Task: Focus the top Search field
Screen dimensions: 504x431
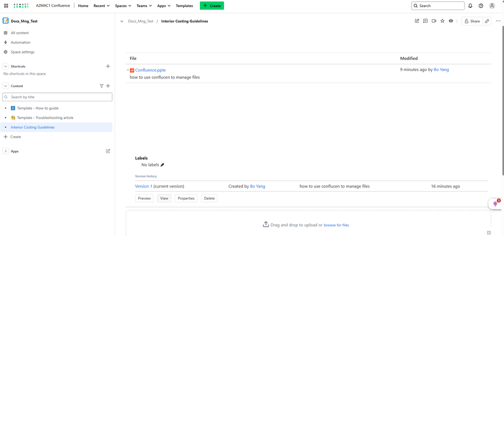Action: tap(438, 6)
